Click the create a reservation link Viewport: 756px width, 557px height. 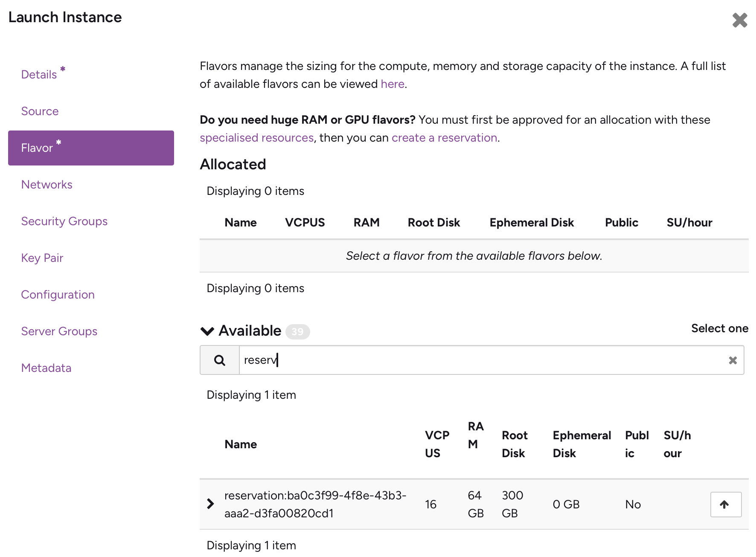(444, 138)
